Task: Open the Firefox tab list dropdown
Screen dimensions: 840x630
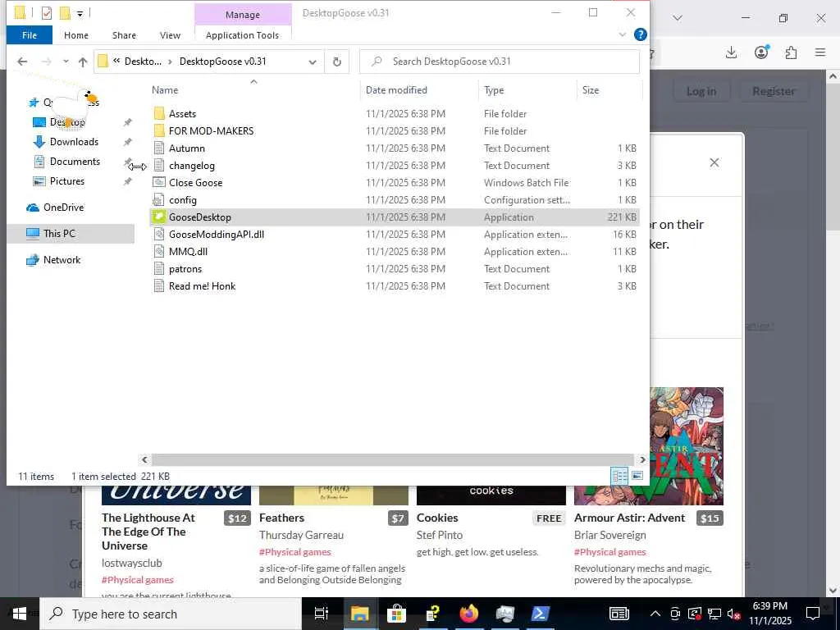Action: tap(678, 18)
